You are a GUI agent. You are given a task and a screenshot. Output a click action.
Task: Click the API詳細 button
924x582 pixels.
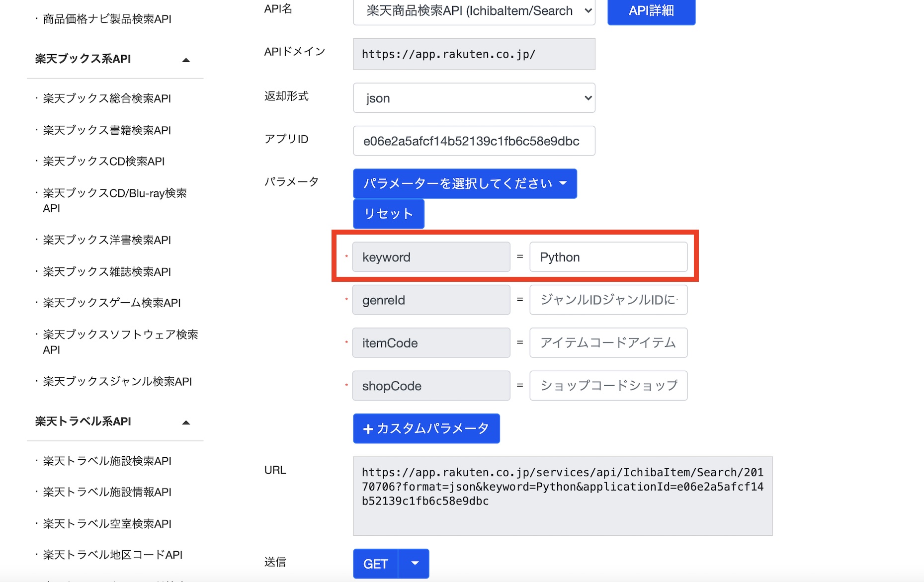tap(651, 11)
